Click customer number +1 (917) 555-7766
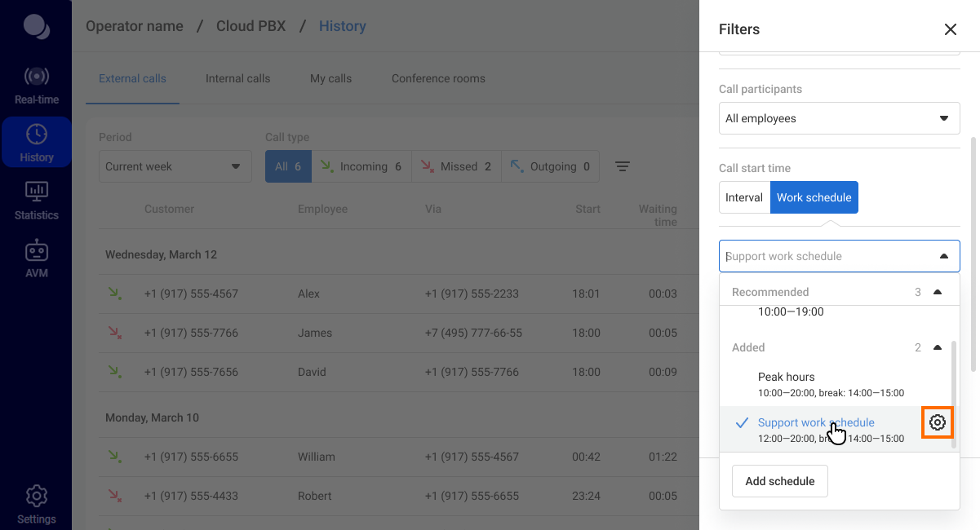The image size is (980, 530). 191,333
